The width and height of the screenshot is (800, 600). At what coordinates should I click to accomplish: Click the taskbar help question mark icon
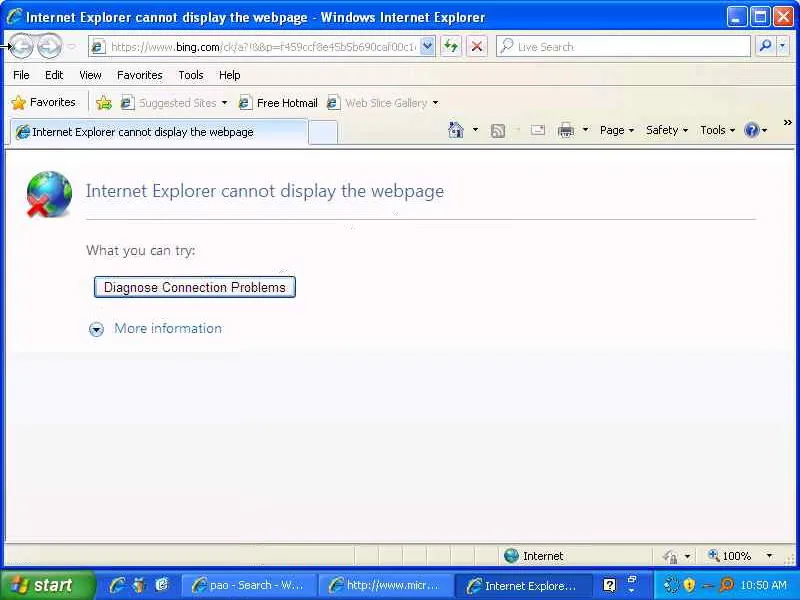coord(609,585)
